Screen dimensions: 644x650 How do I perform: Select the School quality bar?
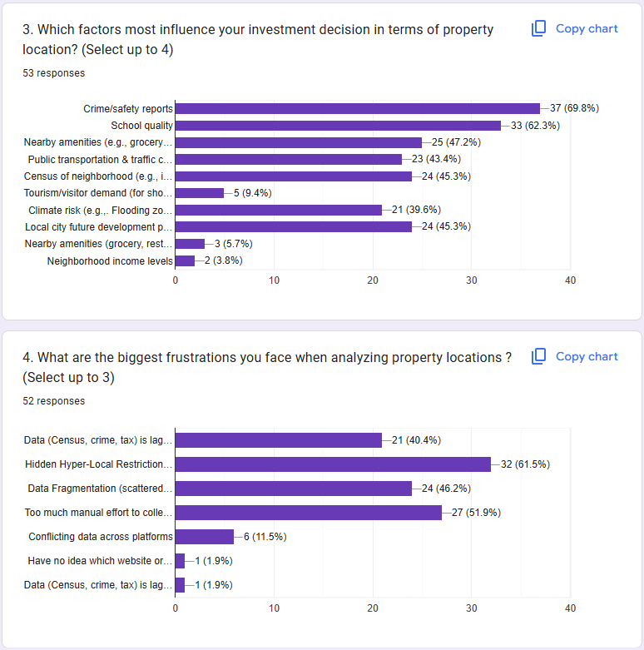click(x=338, y=126)
